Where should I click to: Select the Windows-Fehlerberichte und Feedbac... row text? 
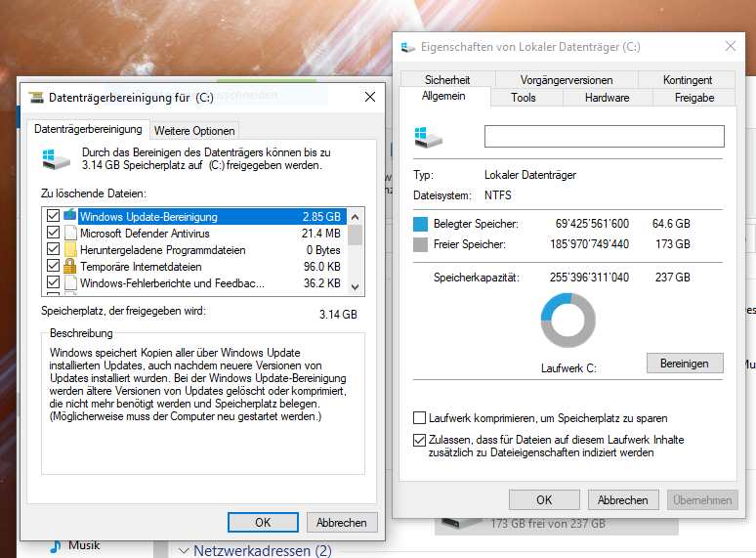(172, 283)
